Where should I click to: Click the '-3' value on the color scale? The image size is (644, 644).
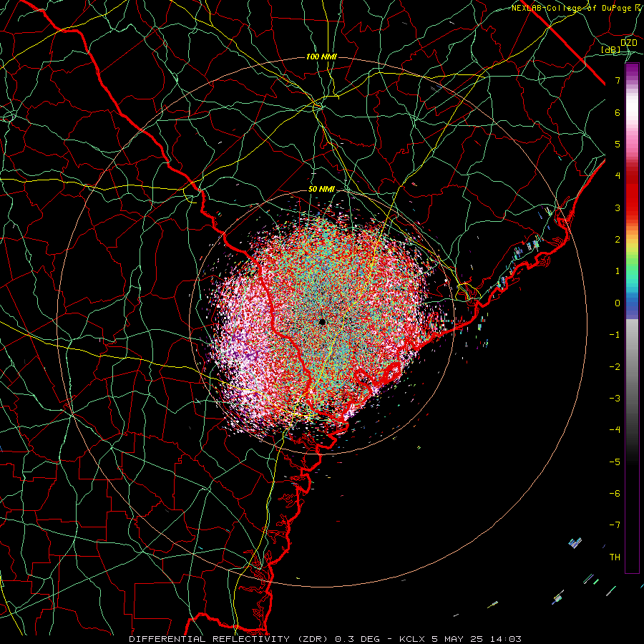coord(615,399)
